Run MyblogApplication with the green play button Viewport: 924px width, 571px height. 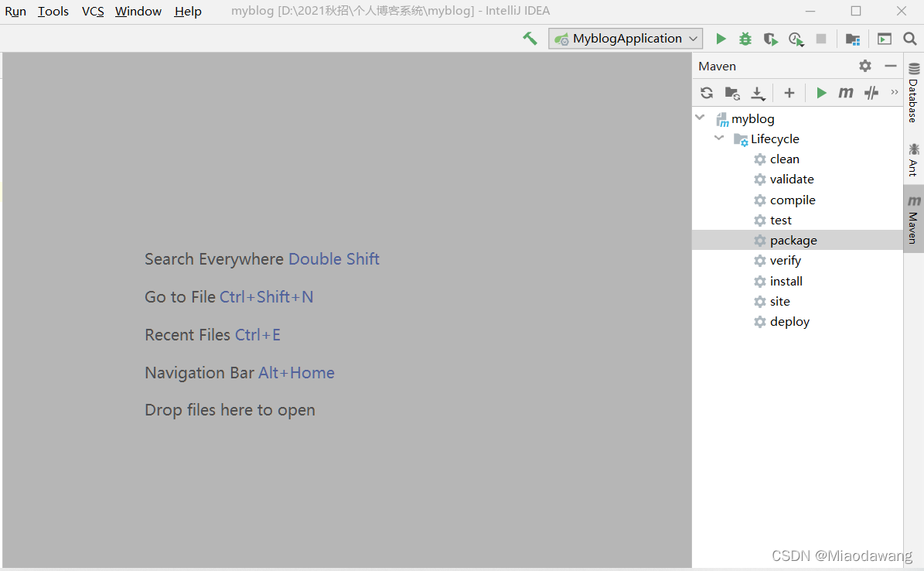point(721,39)
